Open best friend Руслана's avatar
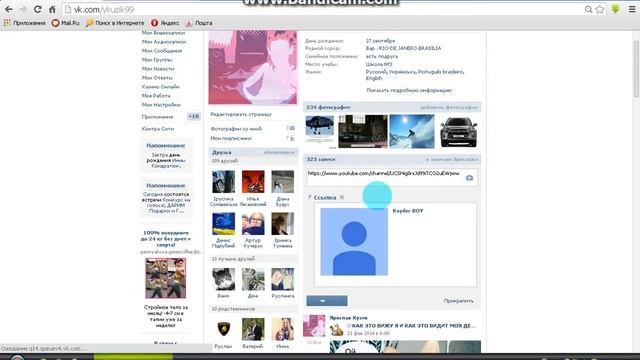The image size is (640, 360). point(282,279)
